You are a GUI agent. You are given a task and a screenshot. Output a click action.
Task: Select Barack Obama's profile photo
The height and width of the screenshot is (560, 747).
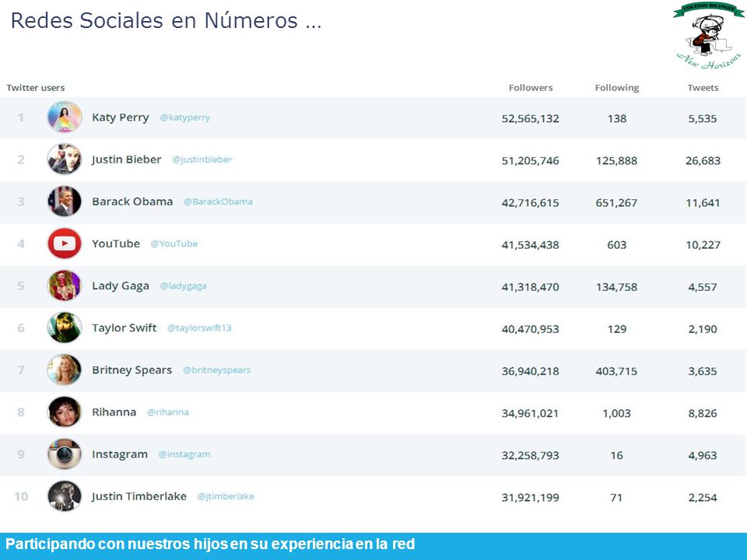pos(65,201)
